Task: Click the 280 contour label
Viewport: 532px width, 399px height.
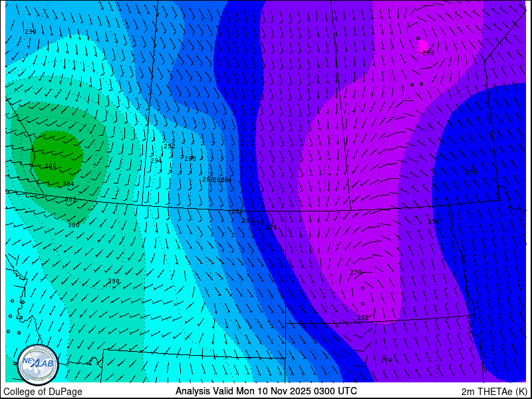Action: coord(246,221)
